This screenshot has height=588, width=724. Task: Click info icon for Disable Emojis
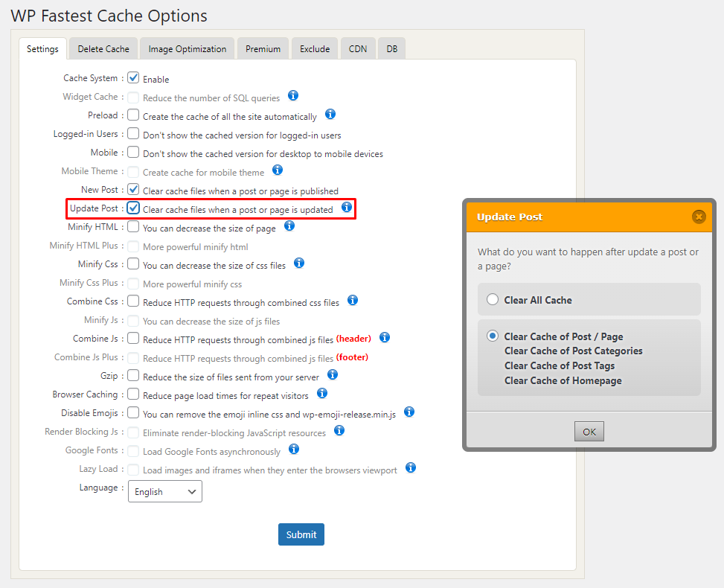[x=409, y=412]
